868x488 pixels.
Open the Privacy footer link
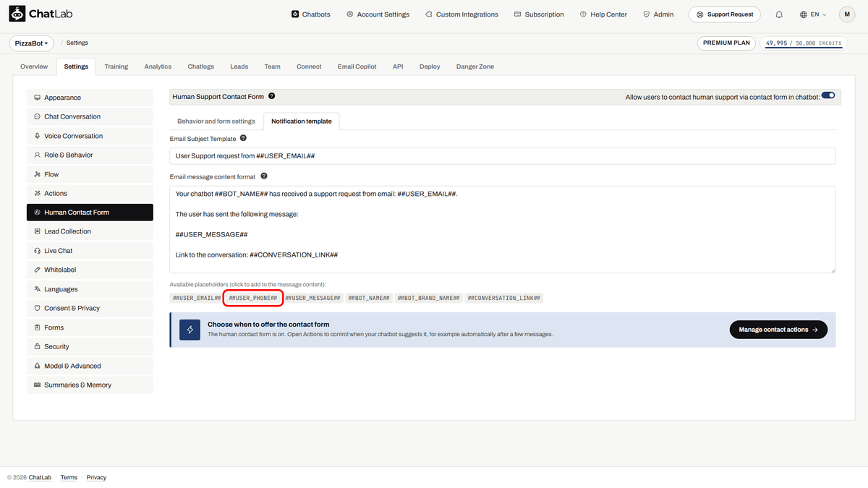(x=96, y=477)
